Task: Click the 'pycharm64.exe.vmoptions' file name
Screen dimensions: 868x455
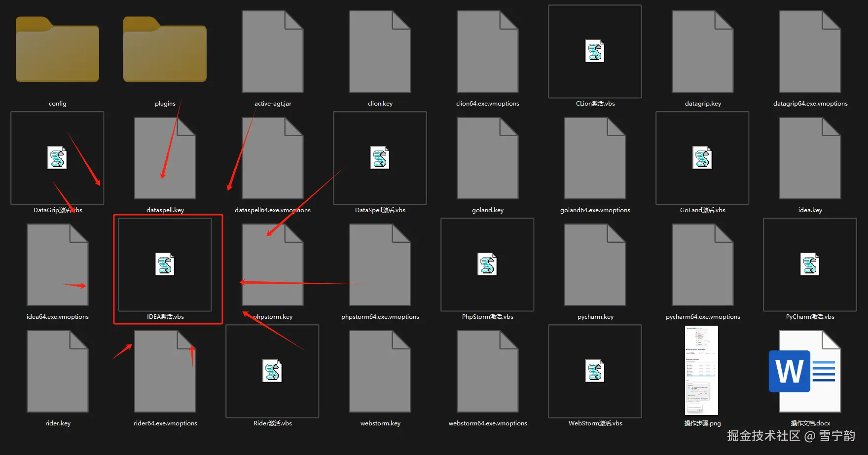Action: pos(703,317)
